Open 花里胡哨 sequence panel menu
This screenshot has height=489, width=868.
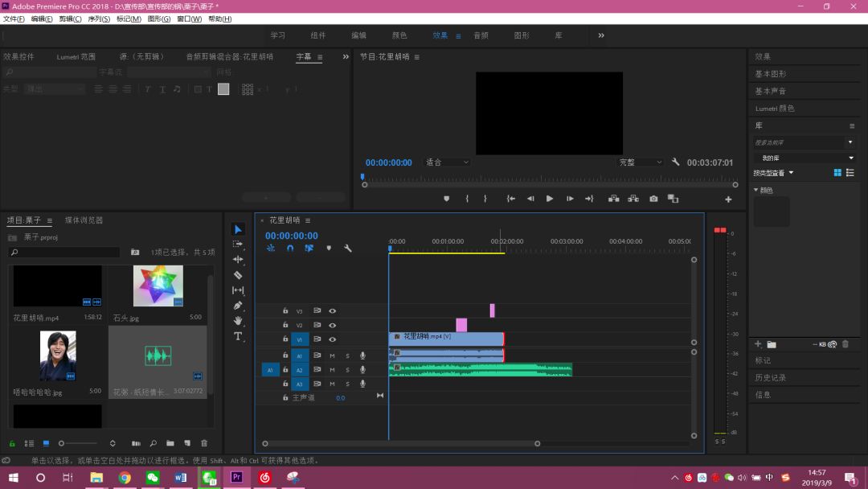pyautogui.click(x=308, y=220)
